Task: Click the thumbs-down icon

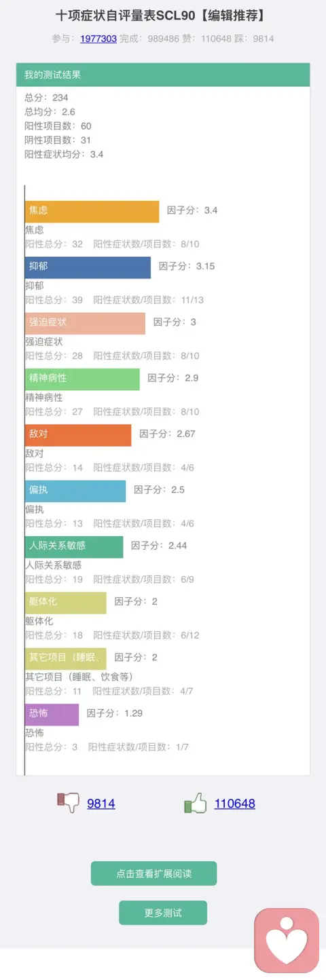Action: tap(69, 804)
